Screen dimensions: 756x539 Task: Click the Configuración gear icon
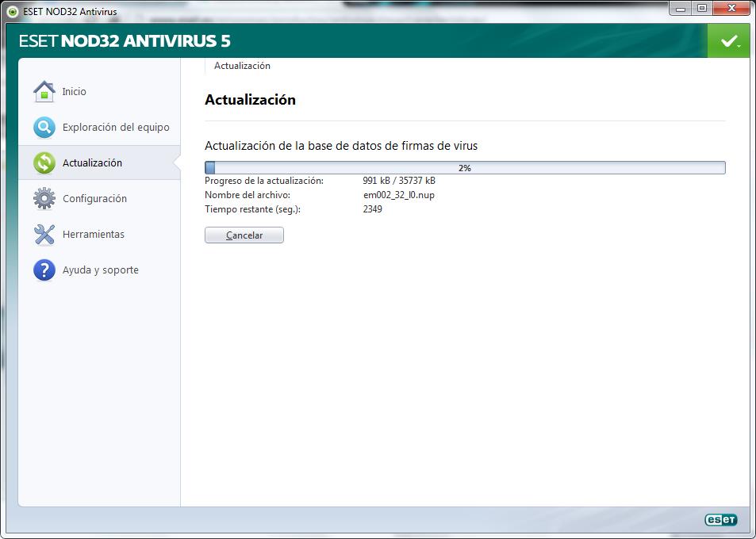pyautogui.click(x=44, y=198)
